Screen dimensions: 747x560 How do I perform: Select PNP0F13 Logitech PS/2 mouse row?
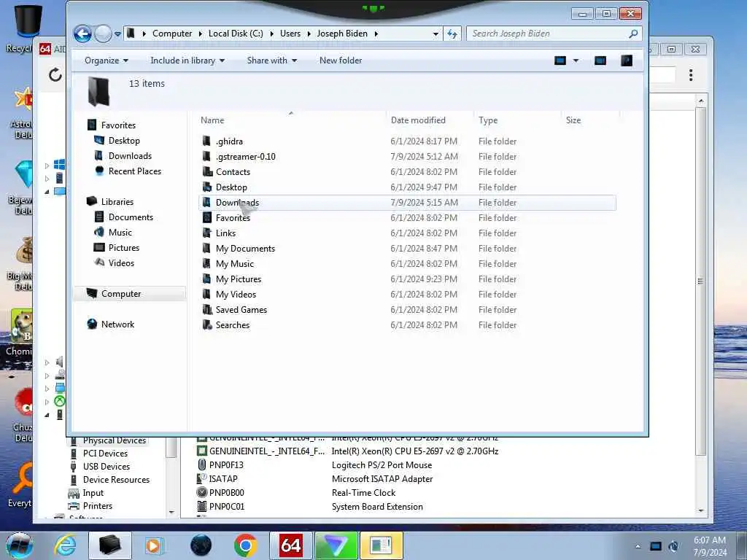(314, 464)
